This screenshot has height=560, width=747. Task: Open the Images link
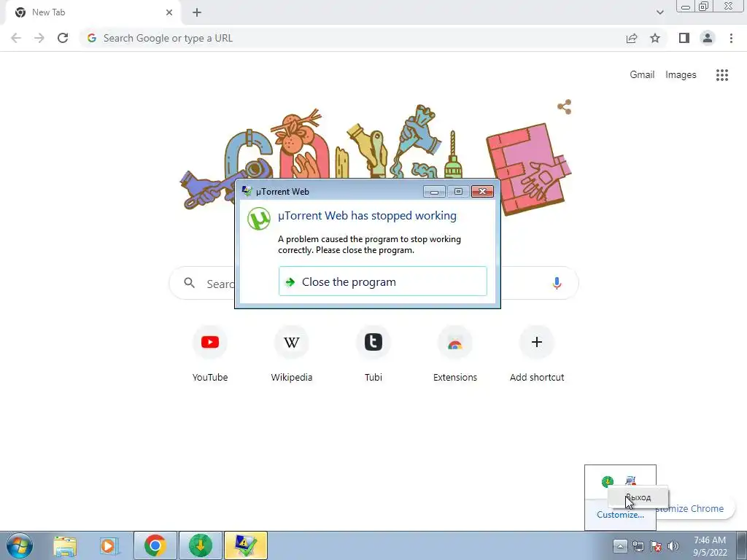681,75
